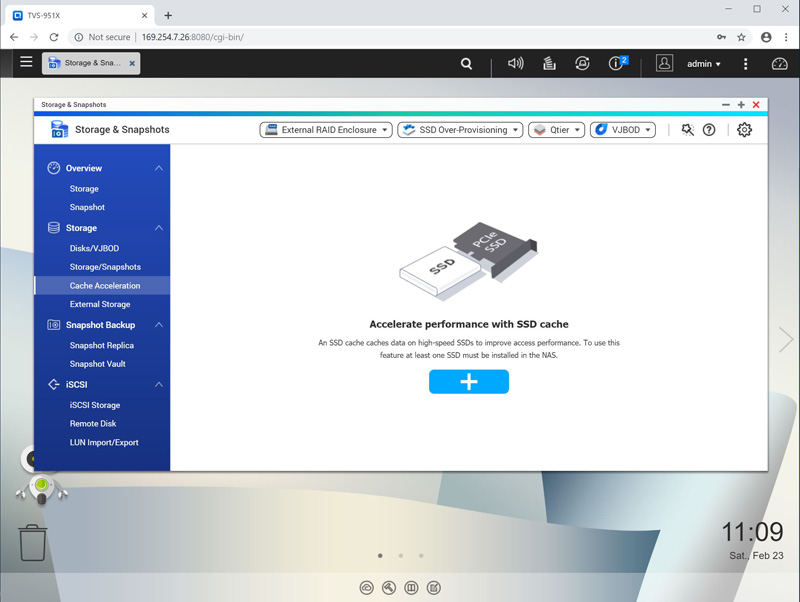The height and width of the screenshot is (602, 800).
Task: Click the Overview gauge icon in sidebar
Action: [54, 168]
